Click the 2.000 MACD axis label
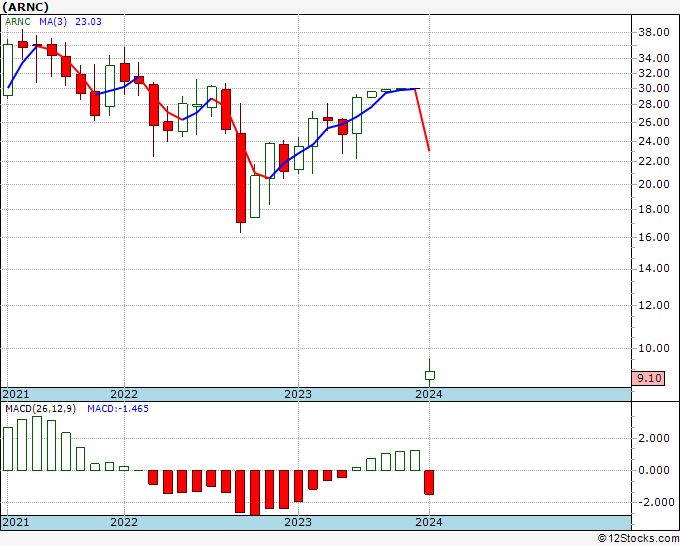This screenshot has width=680, height=546. [x=654, y=438]
